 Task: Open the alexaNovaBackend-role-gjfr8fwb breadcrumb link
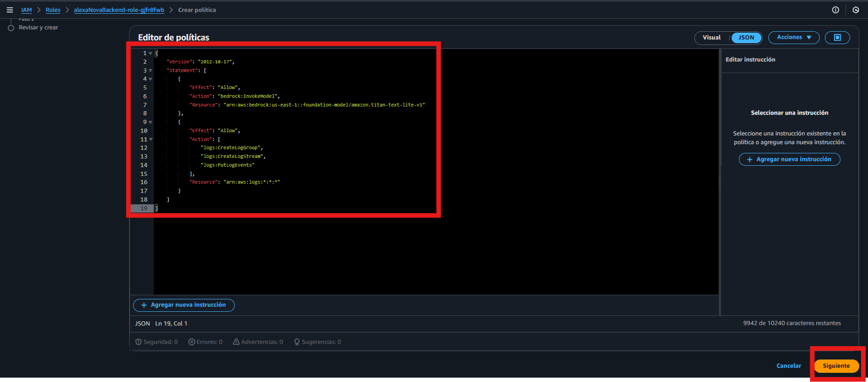(x=119, y=10)
